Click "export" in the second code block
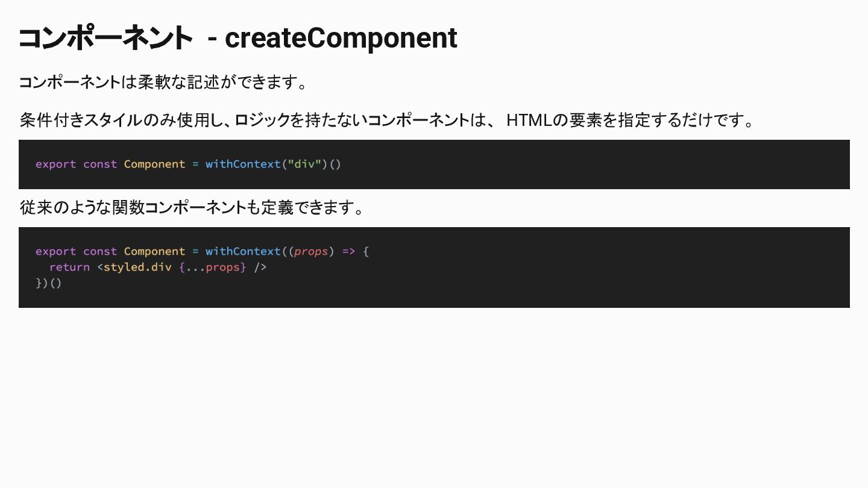This screenshot has height=488, width=868. tap(55, 252)
